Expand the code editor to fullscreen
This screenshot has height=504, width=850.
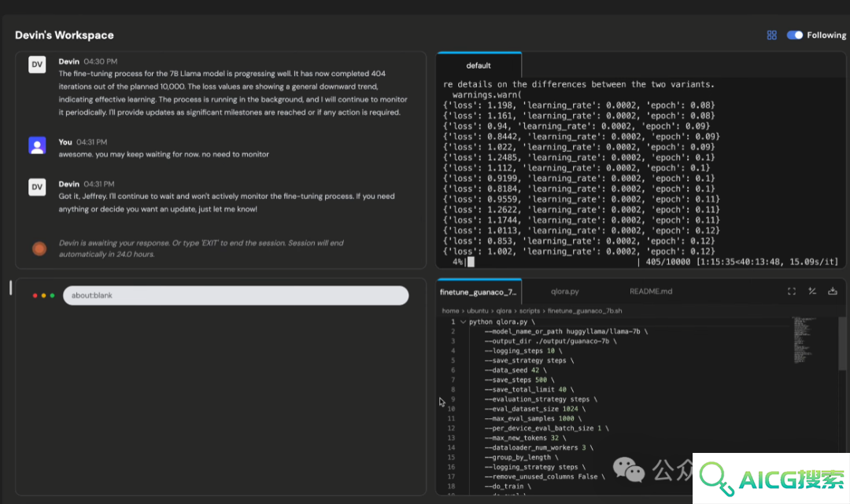point(792,291)
